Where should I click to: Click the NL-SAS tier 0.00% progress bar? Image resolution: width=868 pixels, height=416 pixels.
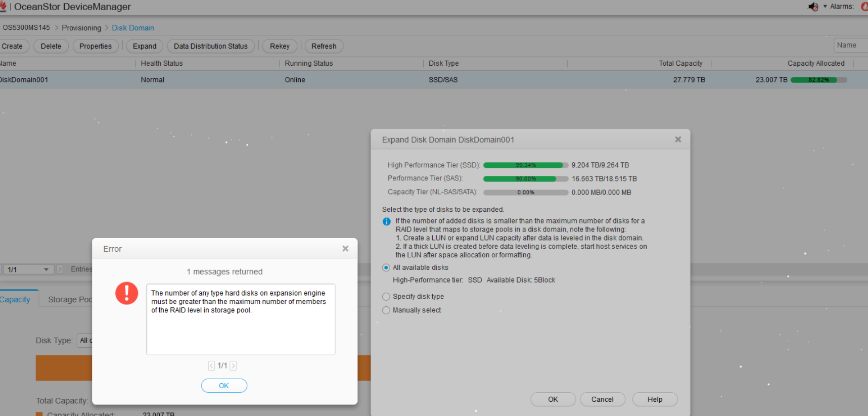[526, 193]
